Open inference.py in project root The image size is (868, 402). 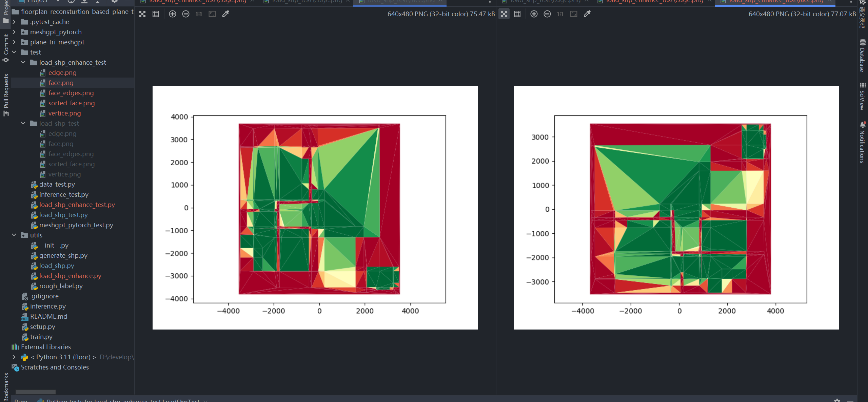[48, 306]
